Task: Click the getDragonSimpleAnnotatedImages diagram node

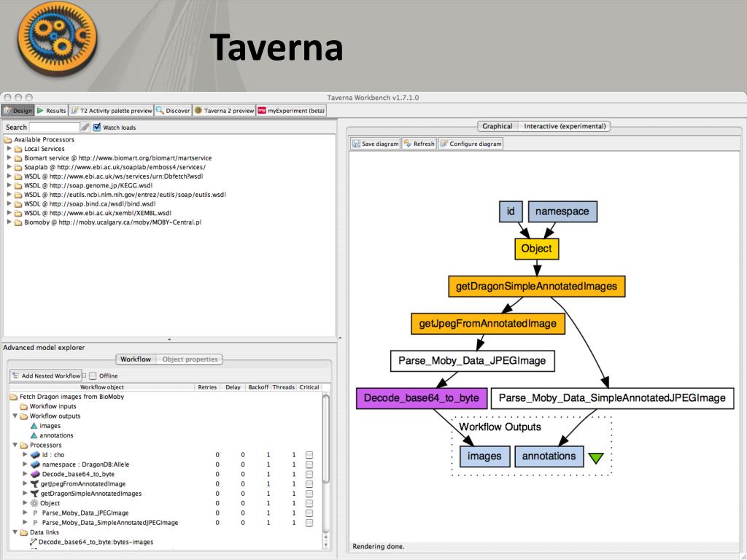Action: pos(536,286)
